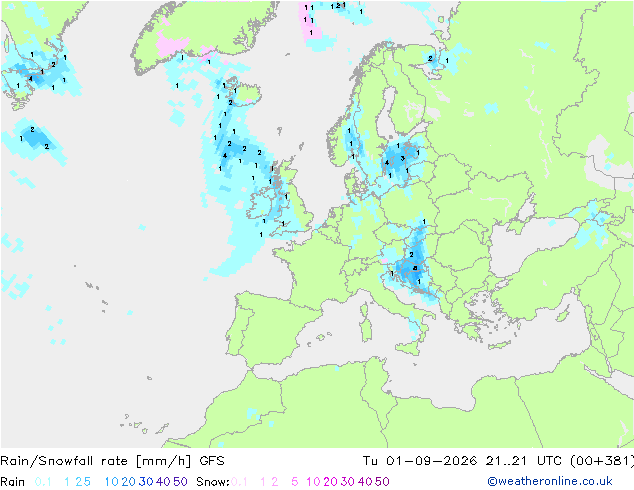
Task: Pick the rain legend 30 color value
Action: coord(146,482)
